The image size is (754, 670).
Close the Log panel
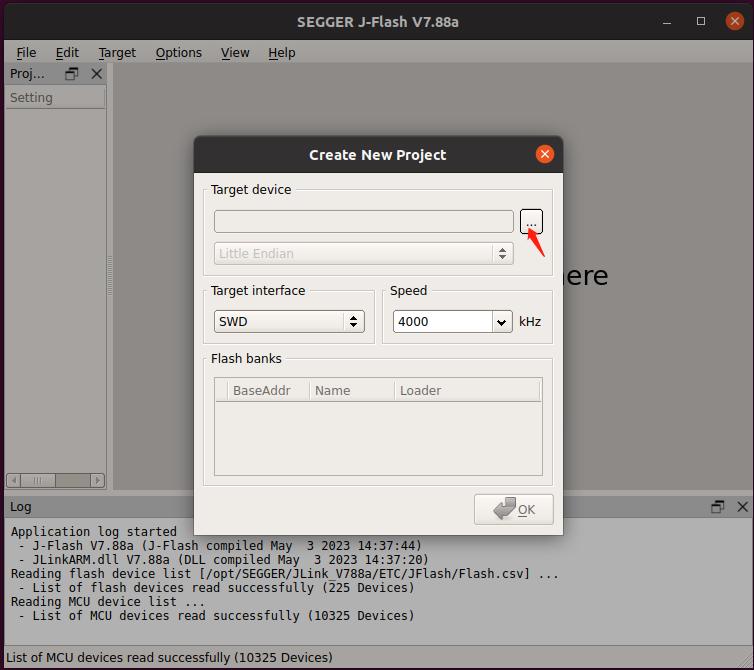(742, 506)
